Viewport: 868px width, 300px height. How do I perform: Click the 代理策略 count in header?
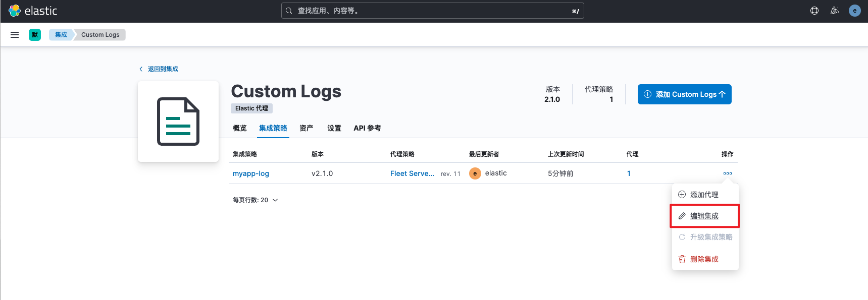[x=611, y=99]
